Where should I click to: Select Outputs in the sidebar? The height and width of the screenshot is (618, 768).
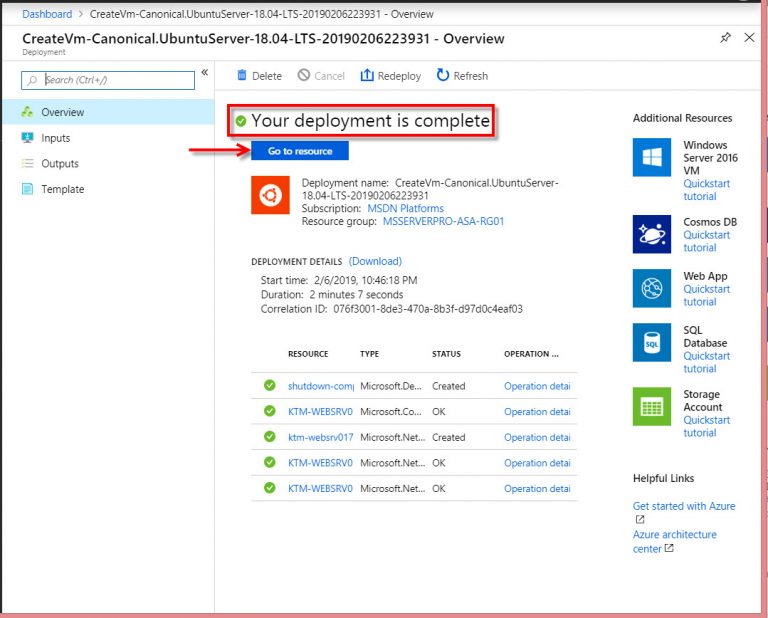(x=59, y=164)
